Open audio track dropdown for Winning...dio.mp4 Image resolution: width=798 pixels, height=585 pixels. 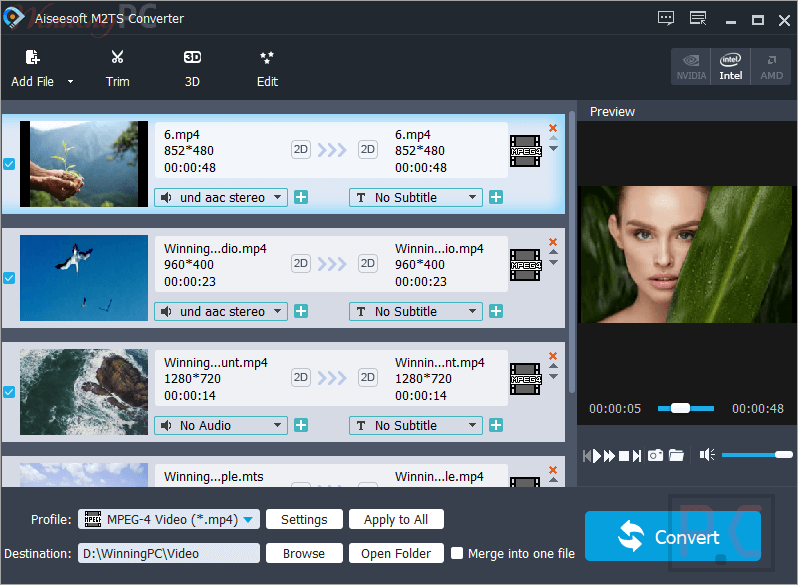coord(221,312)
